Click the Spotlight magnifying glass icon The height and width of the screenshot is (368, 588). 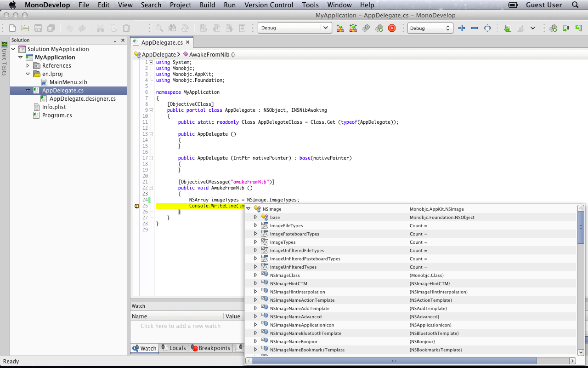coord(575,5)
